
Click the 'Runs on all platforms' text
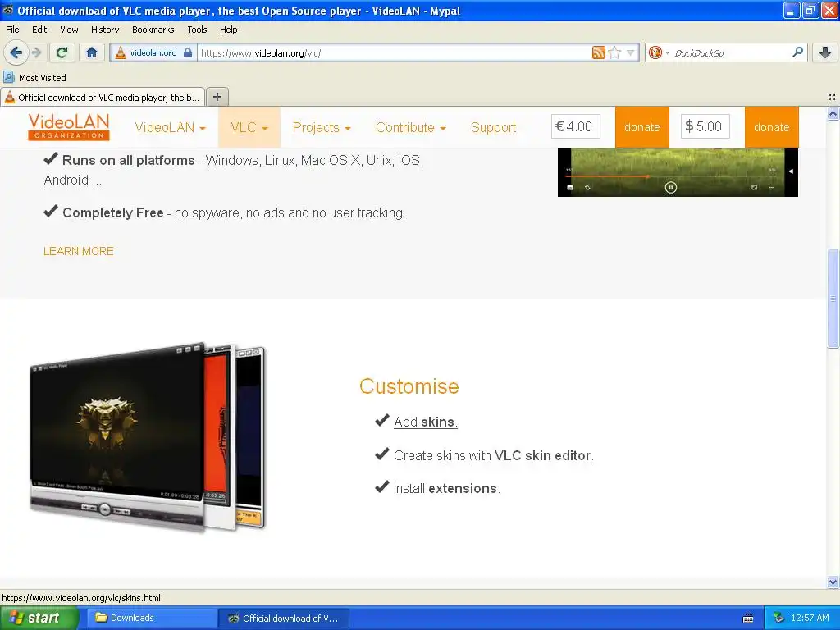pyautogui.click(x=129, y=160)
